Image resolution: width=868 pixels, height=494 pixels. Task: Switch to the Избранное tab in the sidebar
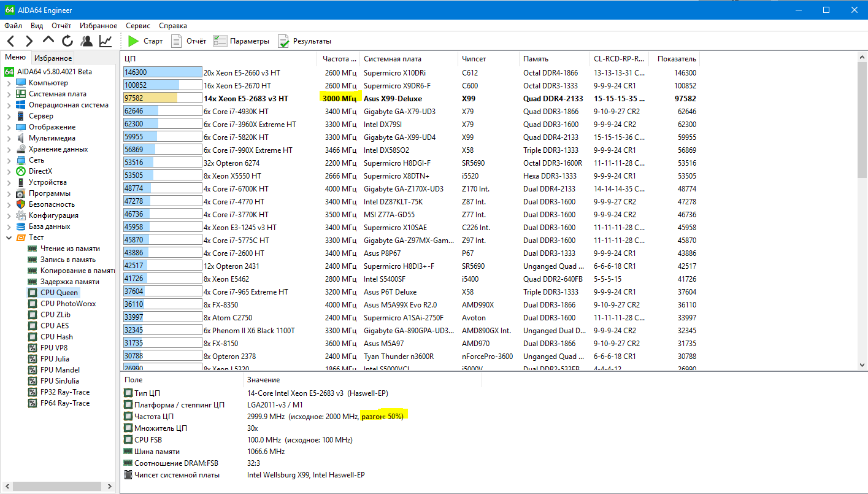click(x=53, y=58)
